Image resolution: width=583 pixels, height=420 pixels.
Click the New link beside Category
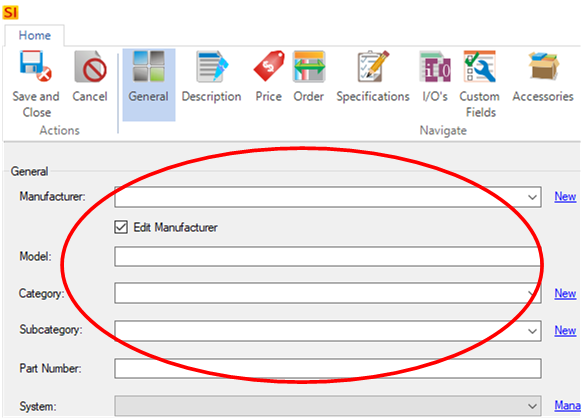[565, 293]
